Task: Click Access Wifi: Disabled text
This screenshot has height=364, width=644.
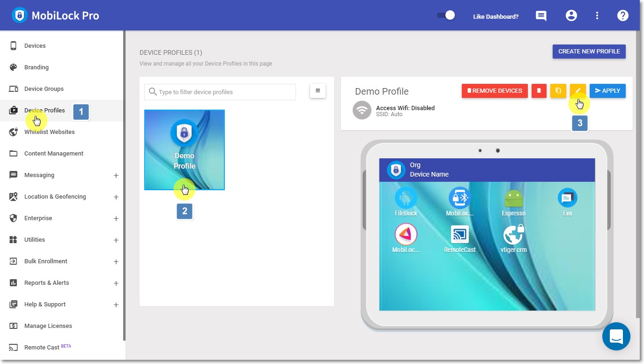Action: point(406,108)
